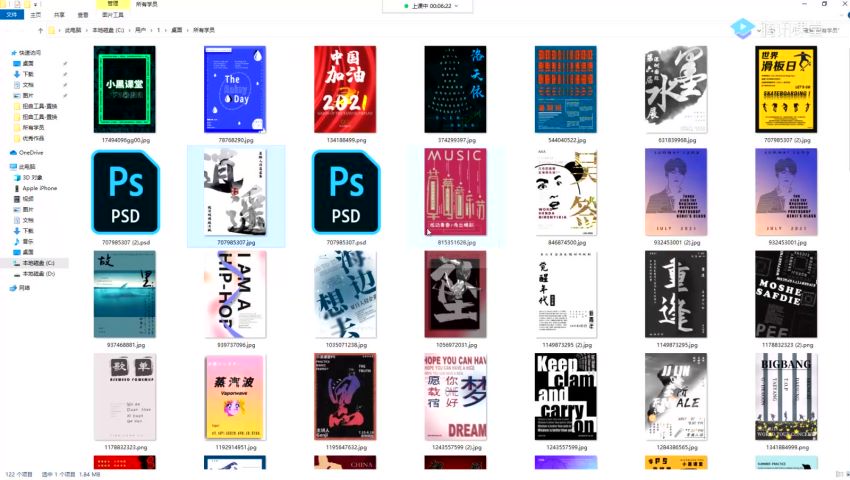Open 网络 (Network) in the sidebar
This screenshot has height=480, width=850.
pos(20,288)
